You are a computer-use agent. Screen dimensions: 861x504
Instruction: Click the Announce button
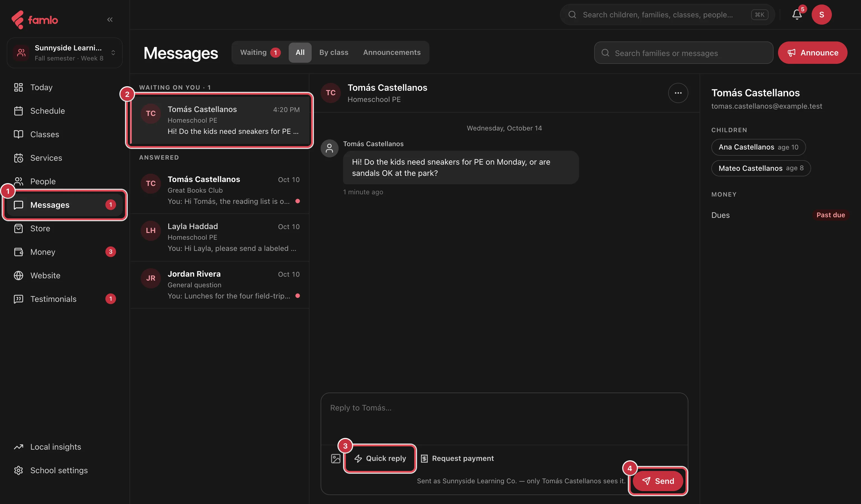click(813, 53)
